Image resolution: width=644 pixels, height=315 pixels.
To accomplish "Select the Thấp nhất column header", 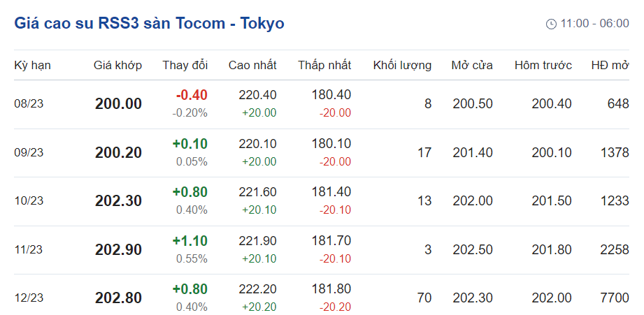I will (324, 66).
